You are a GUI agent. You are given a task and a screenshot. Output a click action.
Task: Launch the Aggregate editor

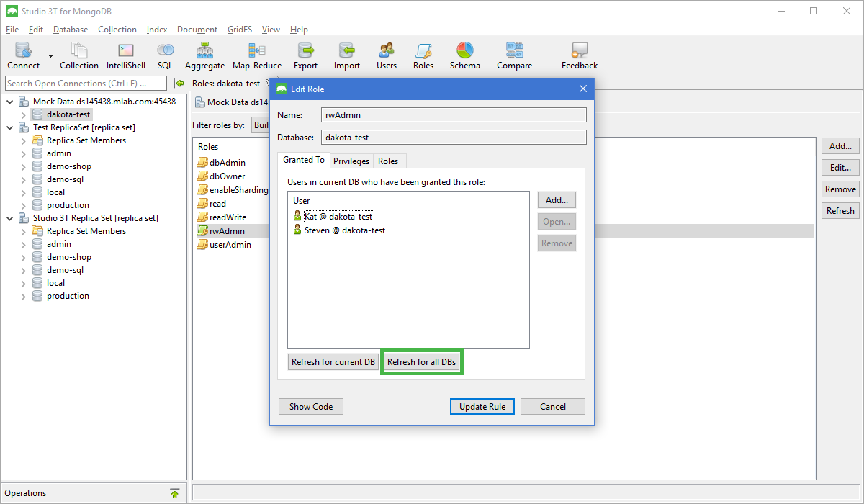pos(204,55)
